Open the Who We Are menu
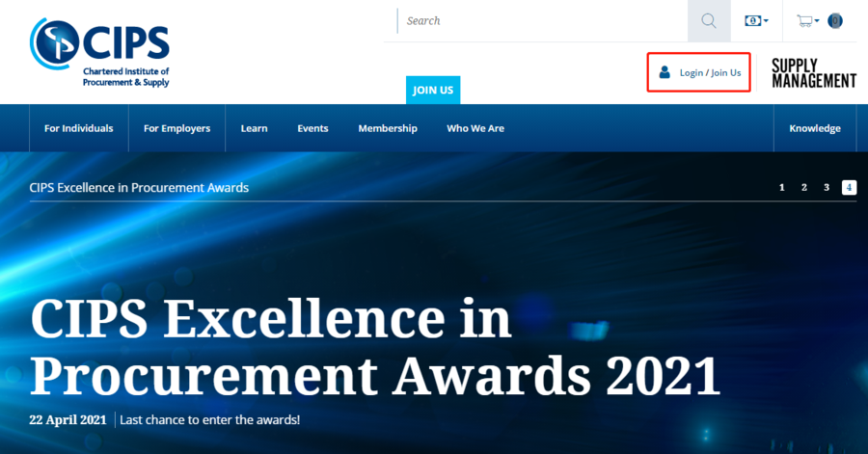Screen dimensions: 868x454 (x=475, y=128)
